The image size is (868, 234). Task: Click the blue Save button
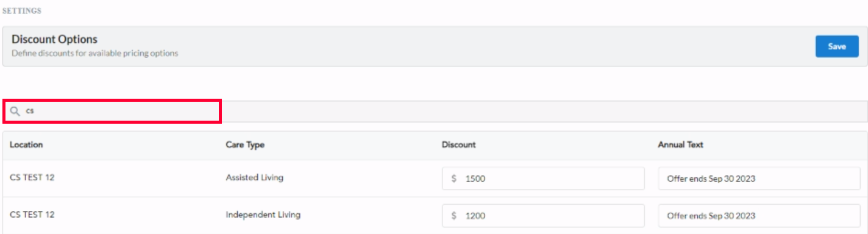[x=837, y=46]
